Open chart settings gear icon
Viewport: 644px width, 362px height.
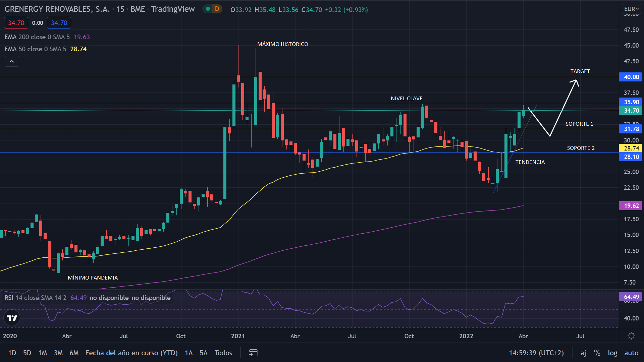pos(631,336)
